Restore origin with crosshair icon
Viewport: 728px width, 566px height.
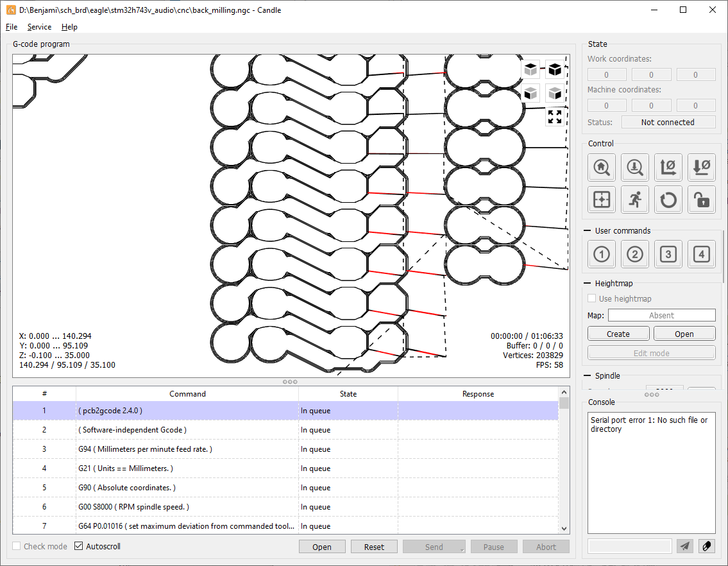[x=602, y=200]
